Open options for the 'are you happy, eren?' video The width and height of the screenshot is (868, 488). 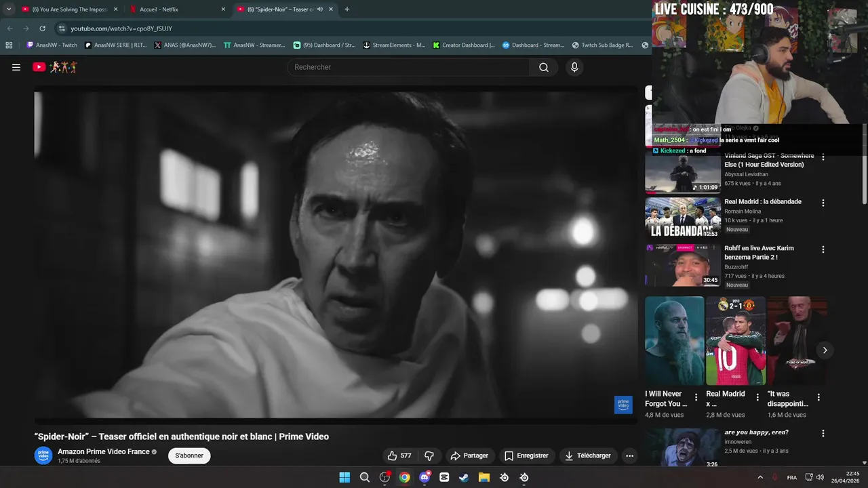click(x=823, y=433)
